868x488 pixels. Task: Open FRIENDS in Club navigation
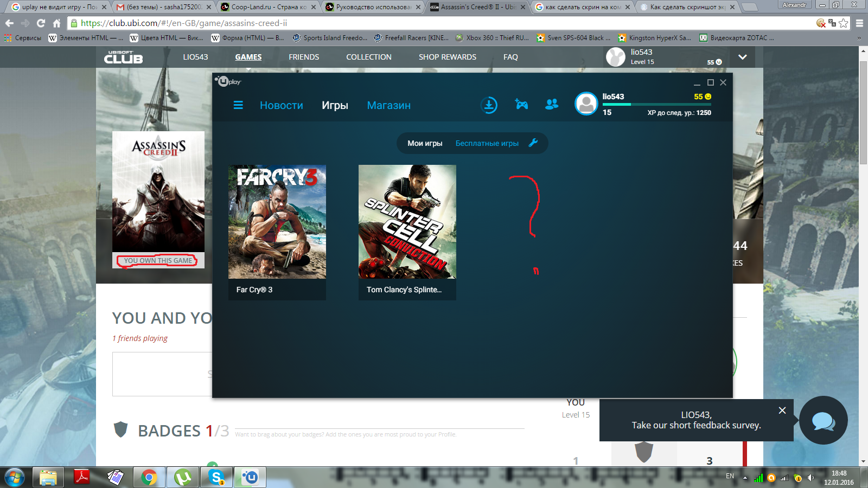(304, 57)
